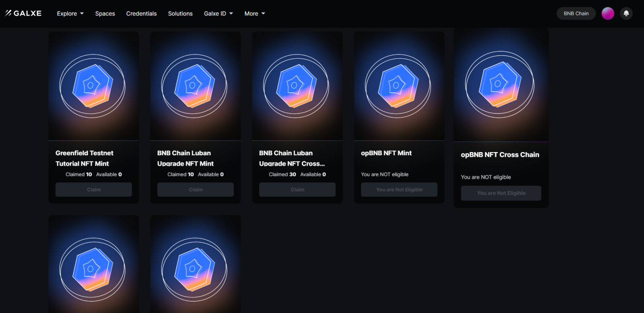Screen dimensions: 644x313
Task: Click the BNB Chain Luban Upgrade NFT Mint title
Action: pyautogui.click(x=186, y=158)
